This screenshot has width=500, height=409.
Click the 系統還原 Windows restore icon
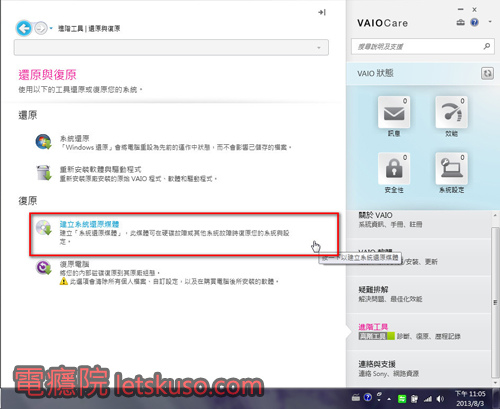(x=44, y=142)
